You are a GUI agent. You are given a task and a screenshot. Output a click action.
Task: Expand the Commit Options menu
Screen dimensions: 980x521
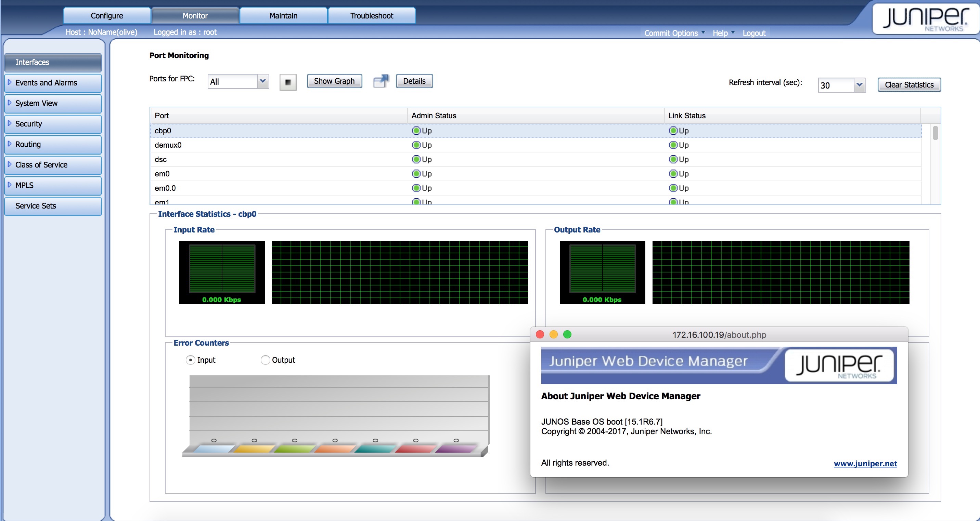coord(674,33)
